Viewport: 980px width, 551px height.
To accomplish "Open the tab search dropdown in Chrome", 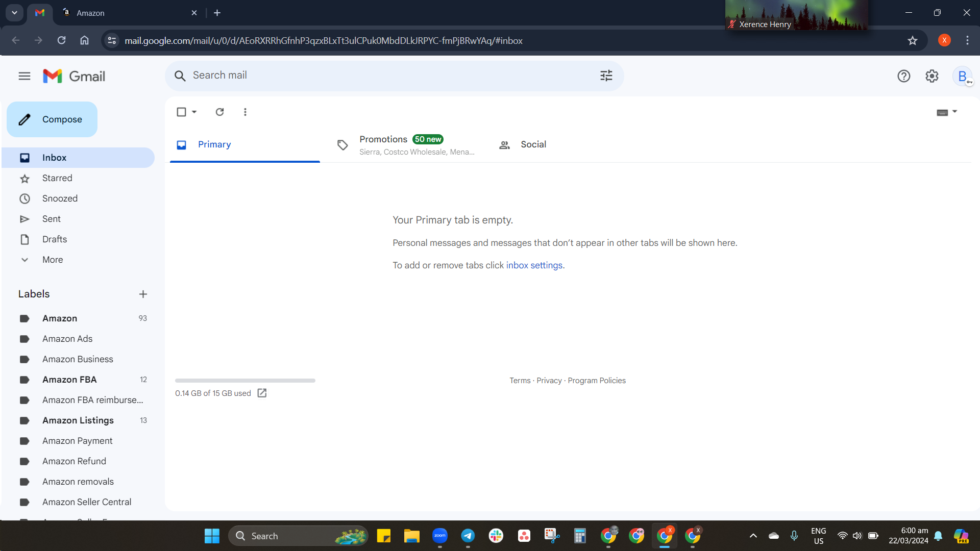I will click(14, 13).
